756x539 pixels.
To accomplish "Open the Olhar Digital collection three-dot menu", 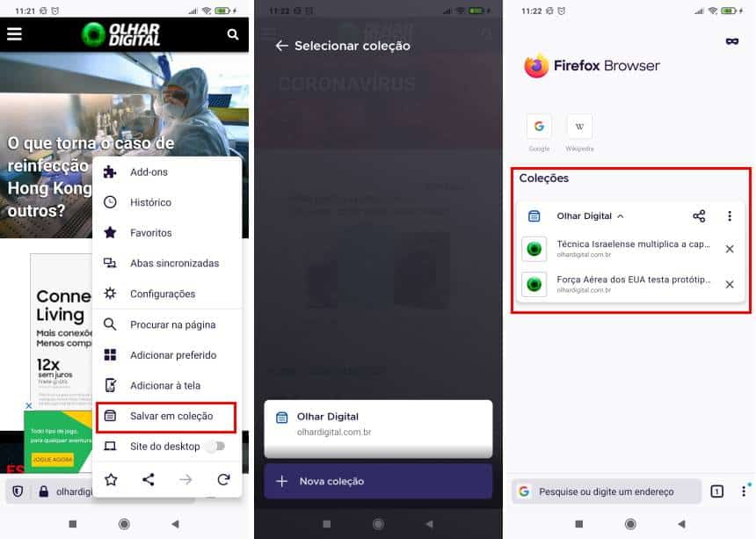I will (x=730, y=216).
